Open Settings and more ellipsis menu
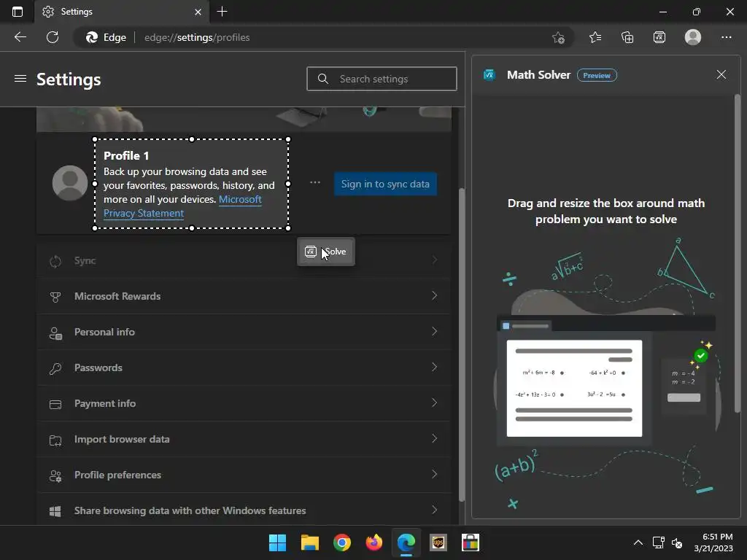The height and width of the screenshot is (560, 747). pos(726,37)
